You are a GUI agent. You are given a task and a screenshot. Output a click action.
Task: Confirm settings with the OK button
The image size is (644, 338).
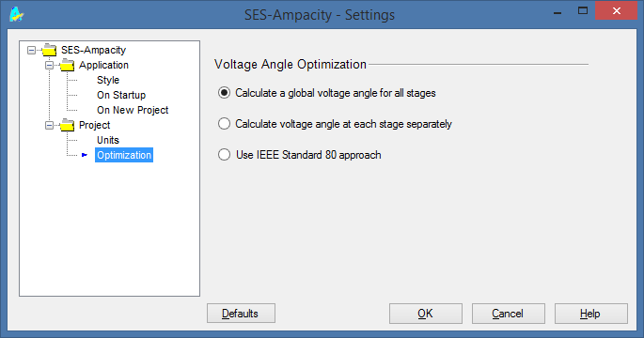(x=426, y=314)
